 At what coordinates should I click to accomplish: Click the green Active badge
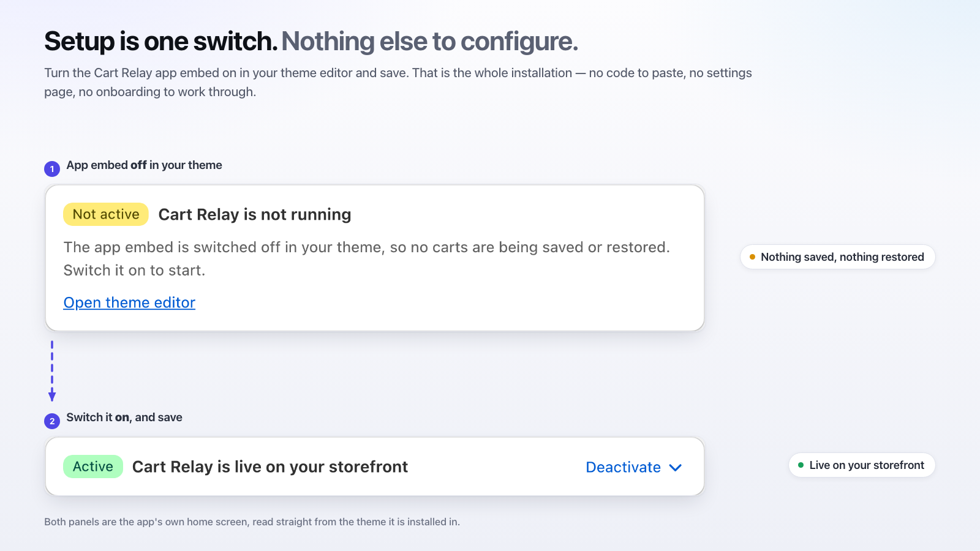(93, 467)
